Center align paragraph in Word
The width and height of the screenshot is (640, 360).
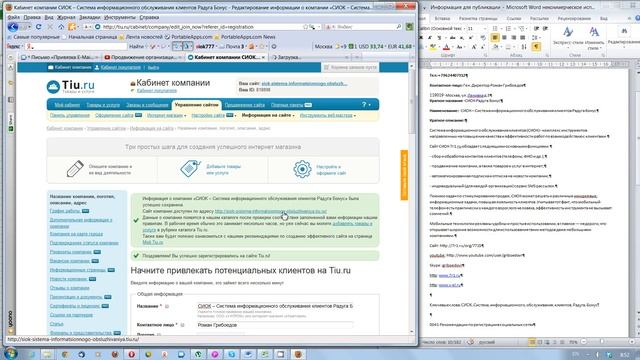[504, 38]
